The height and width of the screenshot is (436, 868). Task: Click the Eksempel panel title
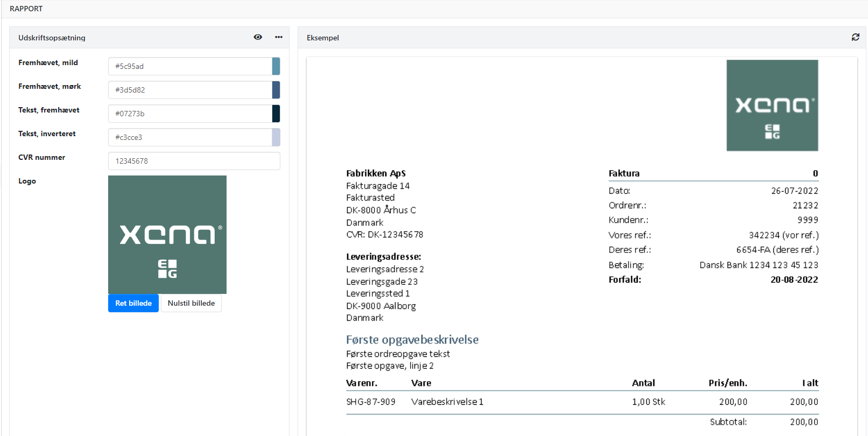coord(323,38)
